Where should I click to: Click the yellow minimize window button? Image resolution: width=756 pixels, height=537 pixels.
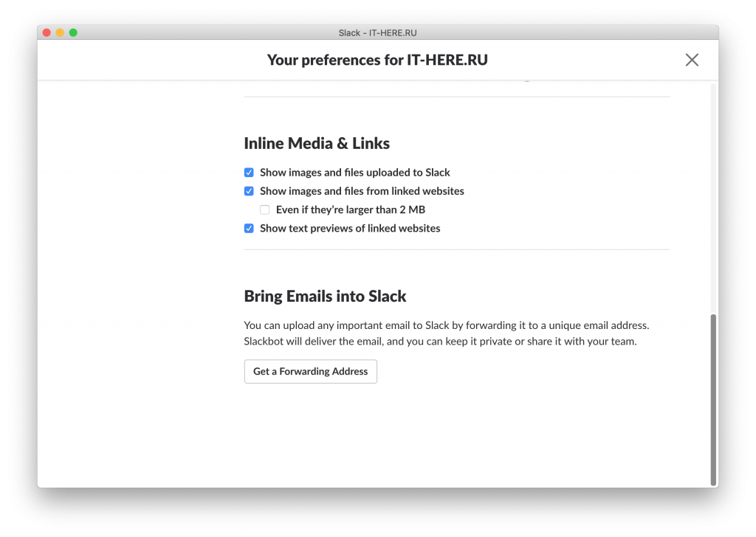pyautogui.click(x=60, y=32)
